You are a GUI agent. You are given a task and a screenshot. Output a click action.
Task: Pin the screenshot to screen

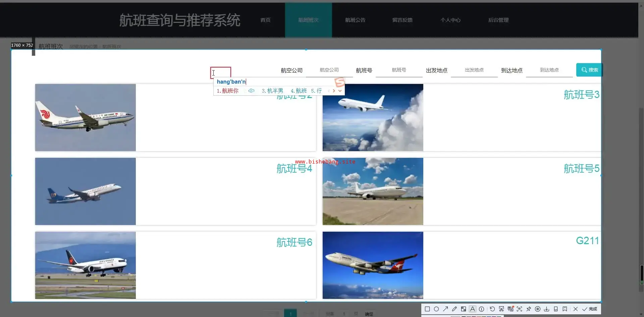coord(529,309)
